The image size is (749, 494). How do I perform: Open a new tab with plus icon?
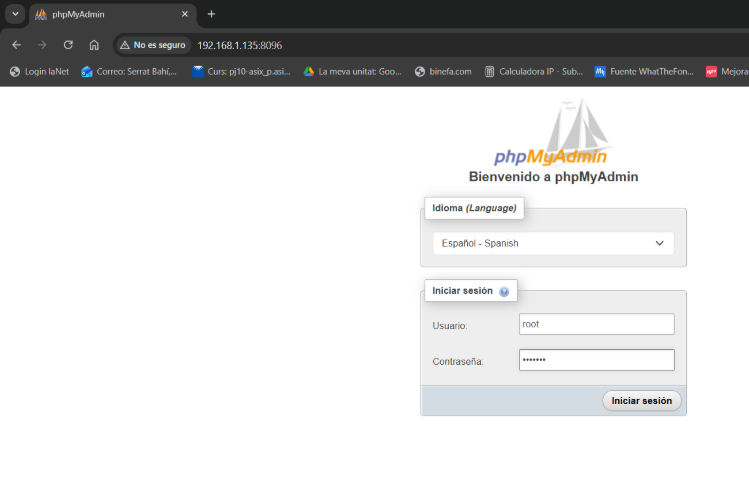[x=211, y=14]
